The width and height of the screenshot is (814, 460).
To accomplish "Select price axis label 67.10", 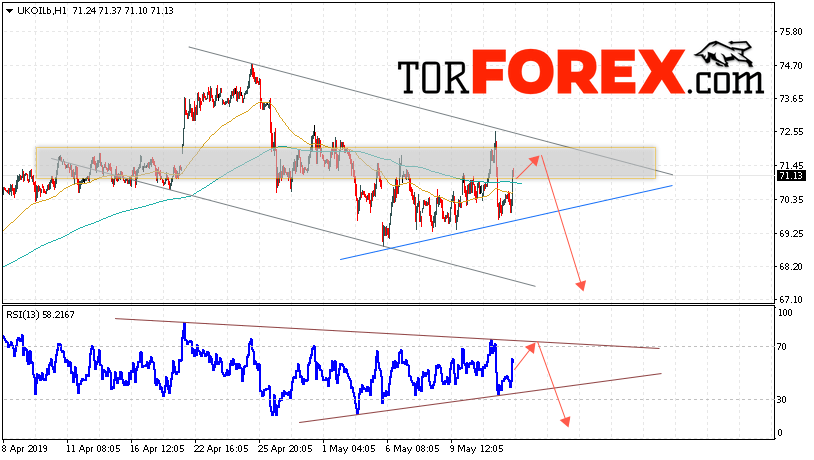I will click(x=791, y=300).
